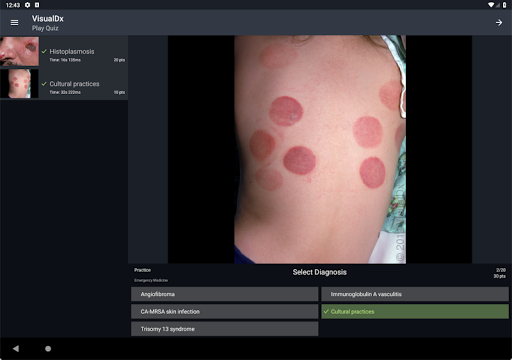
Task: Select the Angiofibroma answer option
Action: [224, 294]
